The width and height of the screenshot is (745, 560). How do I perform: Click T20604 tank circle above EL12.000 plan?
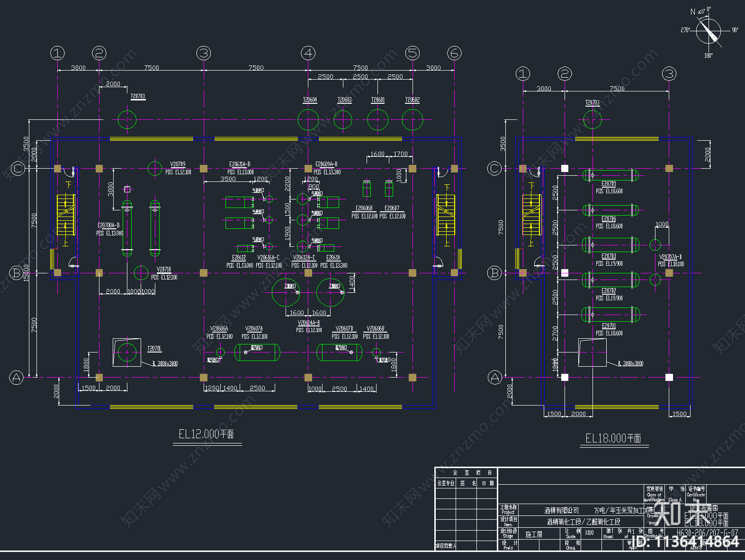pos(308,120)
